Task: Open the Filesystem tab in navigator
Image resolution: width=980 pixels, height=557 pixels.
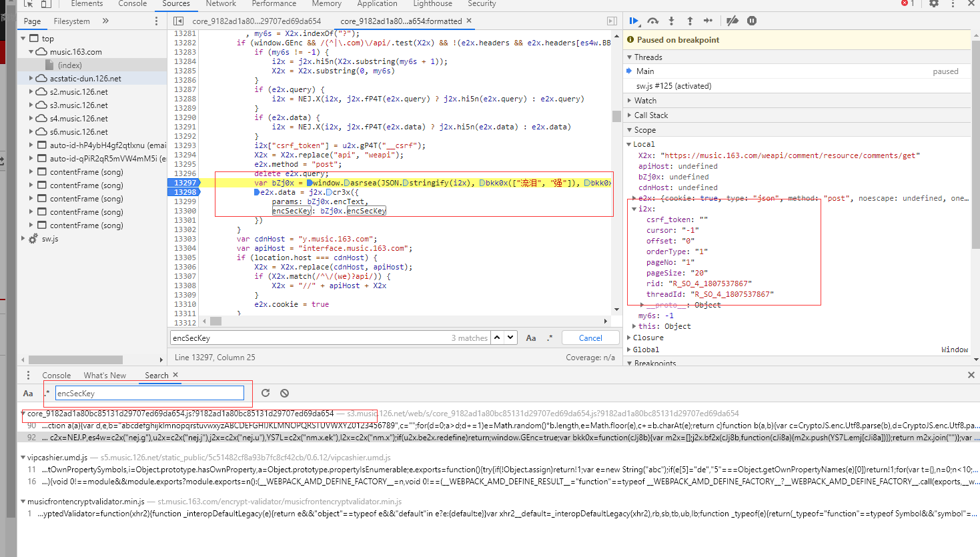Action: [71, 21]
